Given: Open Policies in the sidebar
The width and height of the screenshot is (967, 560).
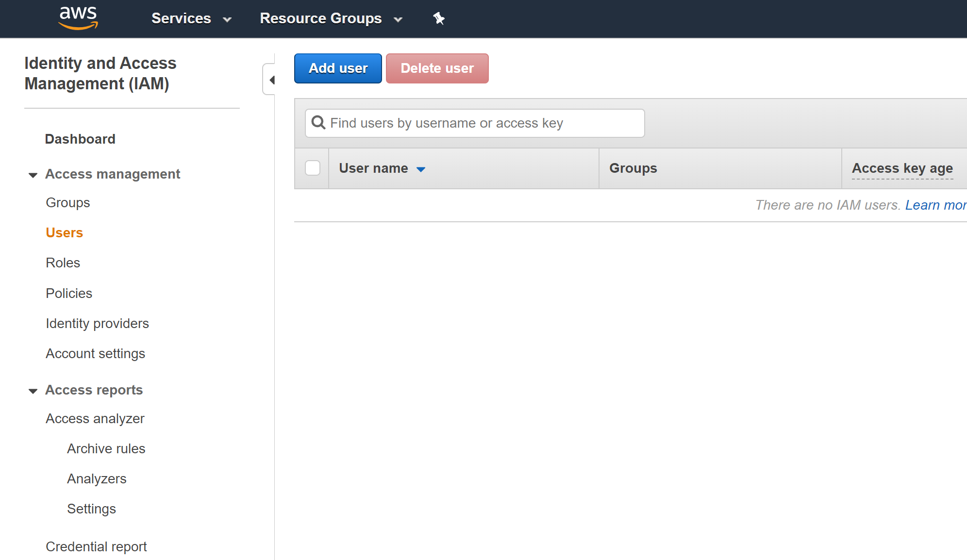Looking at the screenshot, I should click(x=69, y=293).
